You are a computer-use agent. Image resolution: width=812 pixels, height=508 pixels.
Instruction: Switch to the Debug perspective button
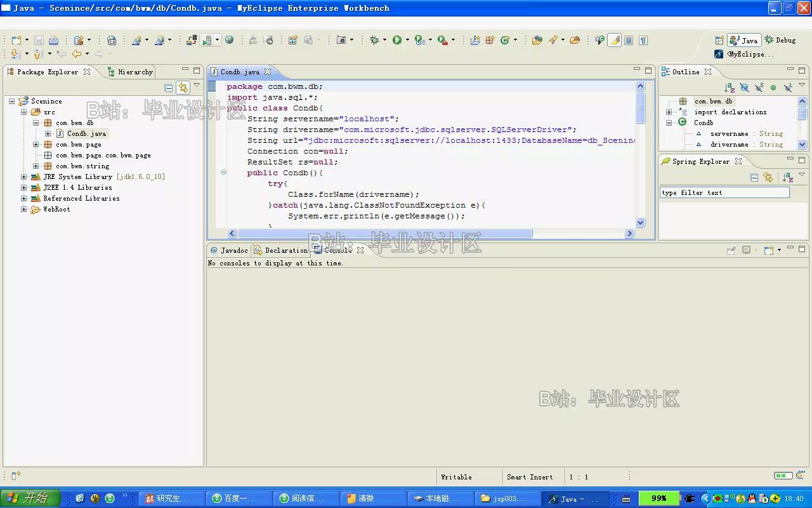[x=780, y=40]
